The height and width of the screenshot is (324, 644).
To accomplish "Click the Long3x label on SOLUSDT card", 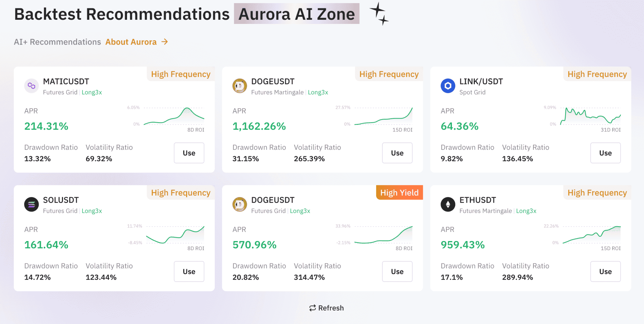I will coord(92,211).
